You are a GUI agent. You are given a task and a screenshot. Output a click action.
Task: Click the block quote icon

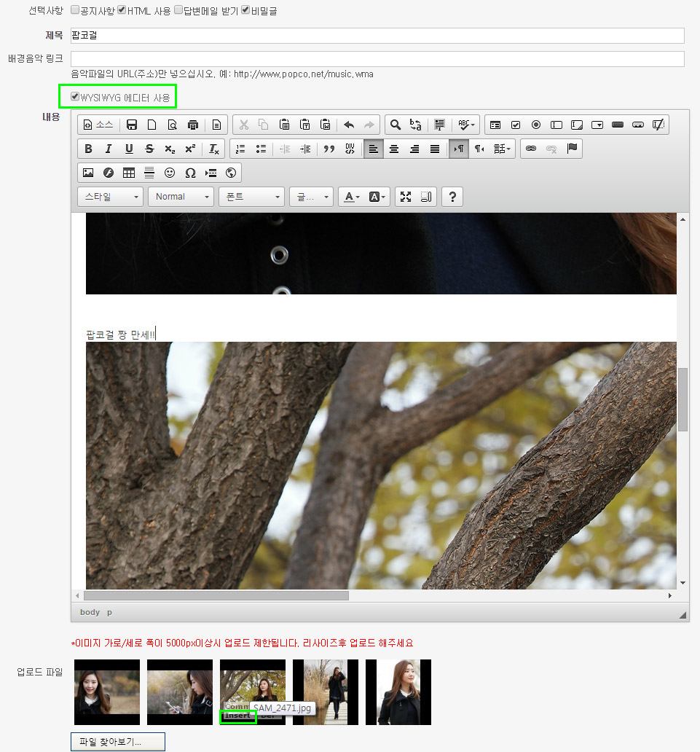(x=329, y=149)
